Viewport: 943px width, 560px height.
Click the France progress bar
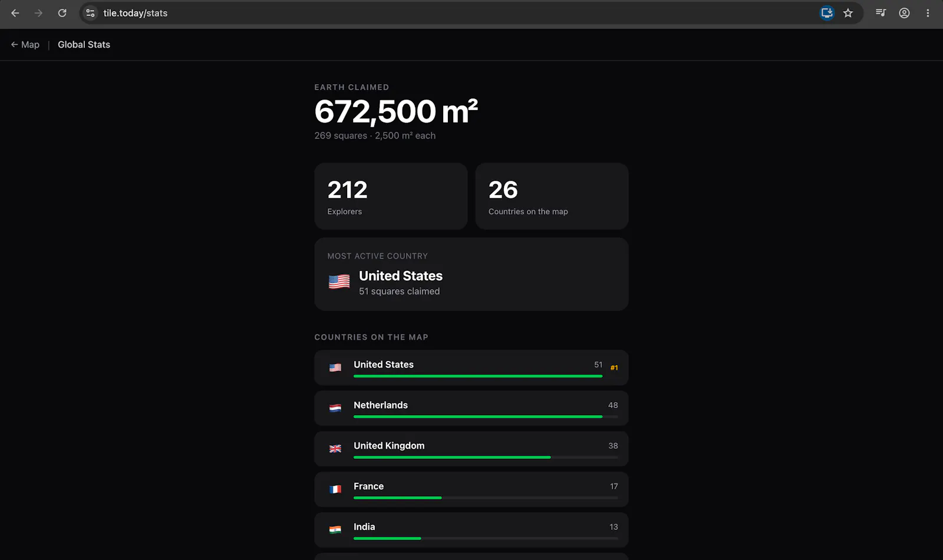tap(486, 498)
